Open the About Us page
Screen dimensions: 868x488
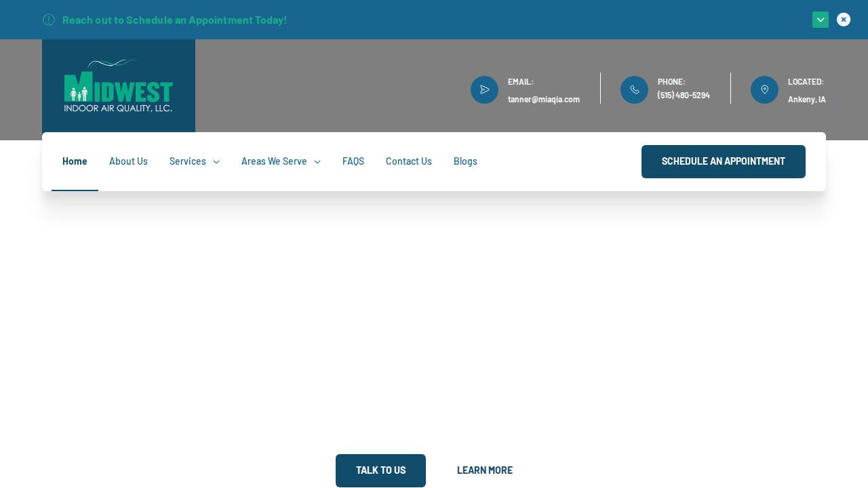pyautogui.click(x=128, y=161)
